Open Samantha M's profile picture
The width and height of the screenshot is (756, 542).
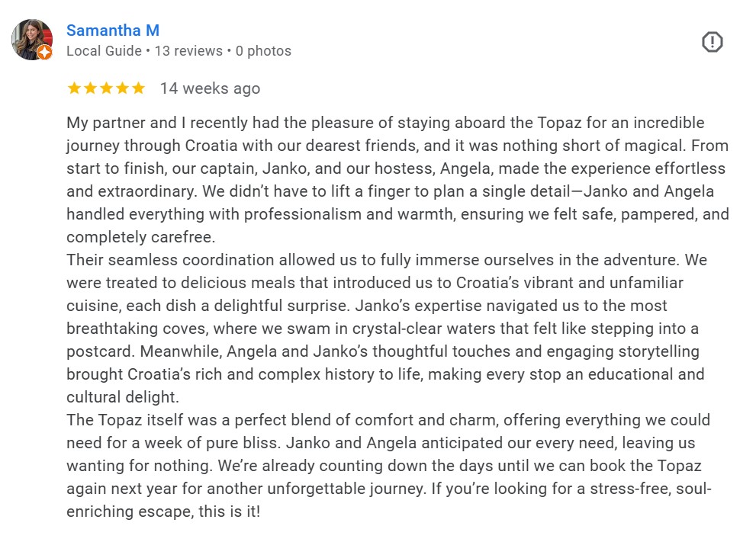(x=31, y=39)
